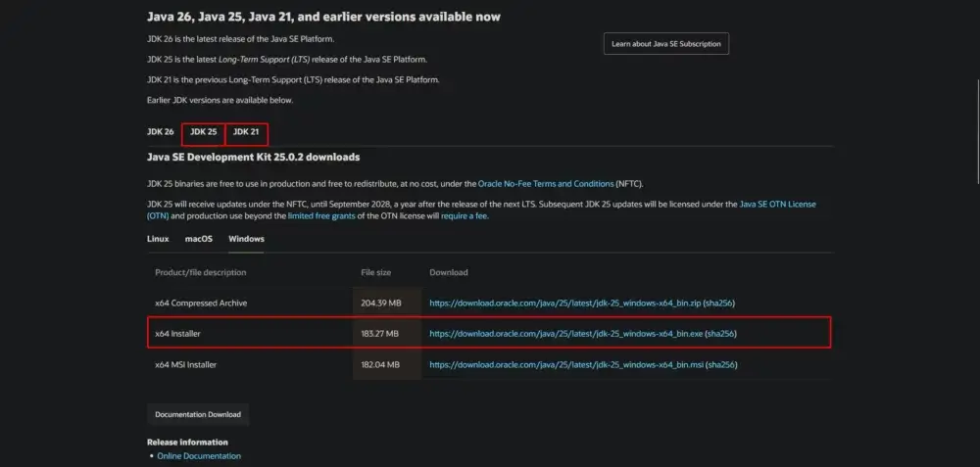This screenshot has height=467, width=980.
Task: Open the Online Documentation link
Action: point(199,455)
